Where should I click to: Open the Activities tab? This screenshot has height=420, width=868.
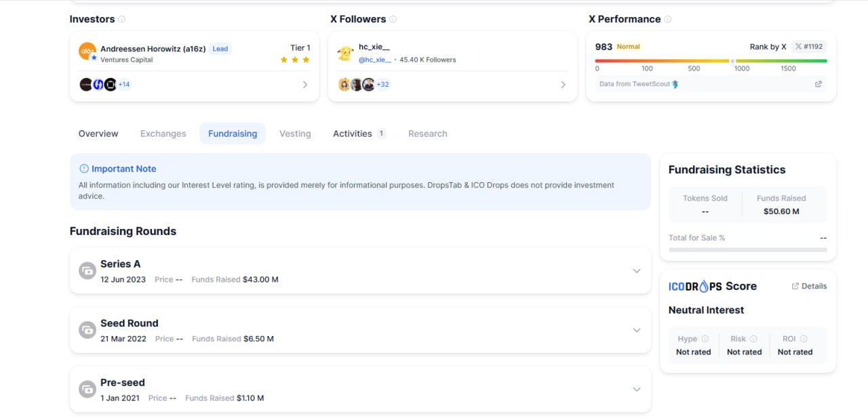coord(353,133)
